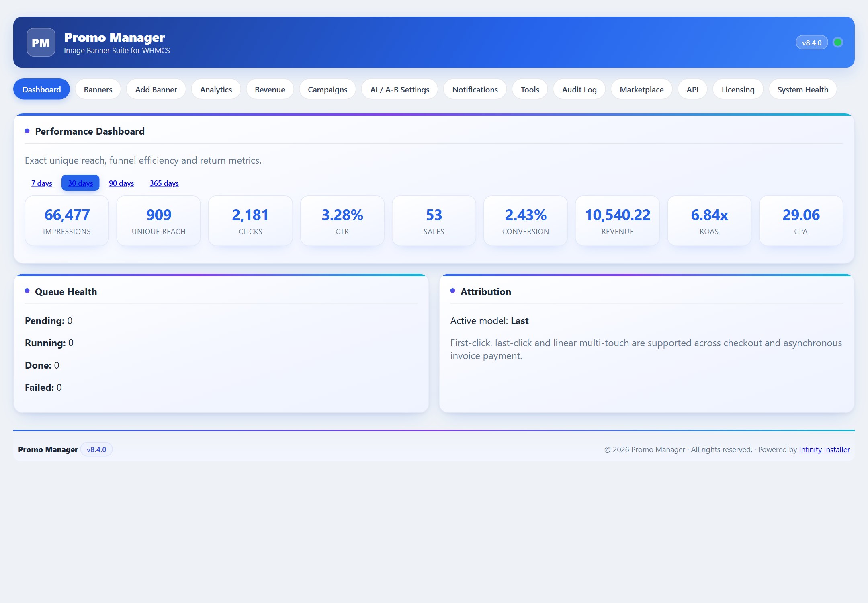Click the 'Done: 0' line
Viewport: 868px width, 603px height.
(x=42, y=365)
